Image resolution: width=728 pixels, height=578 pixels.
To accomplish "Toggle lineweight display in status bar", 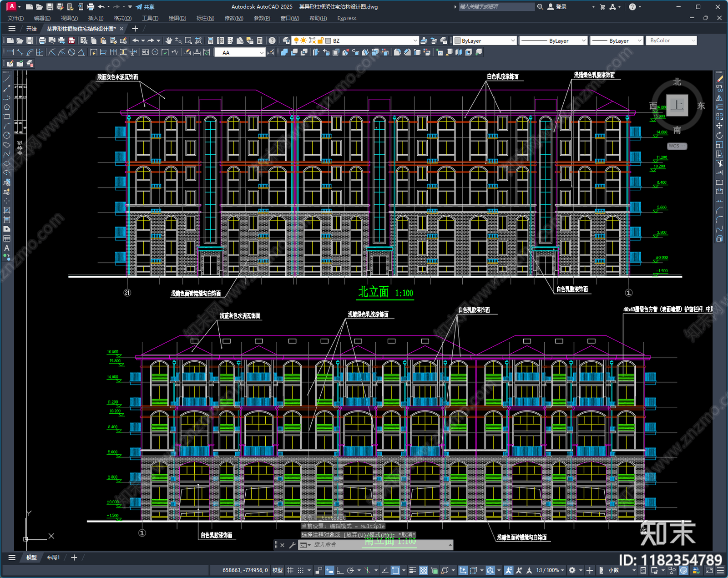I will pyautogui.click(x=413, y=570).
